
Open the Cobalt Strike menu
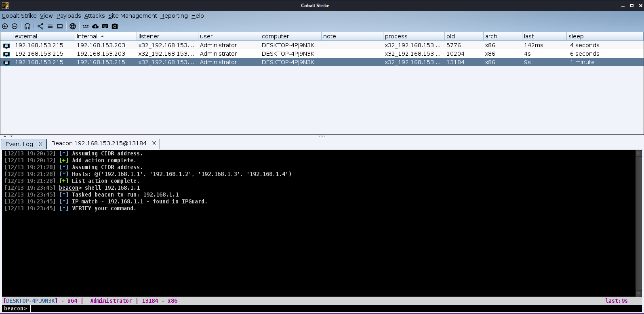point(19,16)
